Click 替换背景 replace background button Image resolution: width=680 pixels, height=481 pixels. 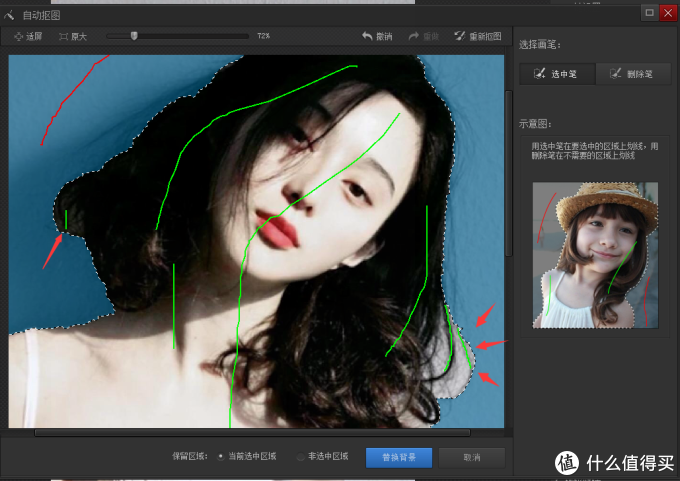pos(398,457)
